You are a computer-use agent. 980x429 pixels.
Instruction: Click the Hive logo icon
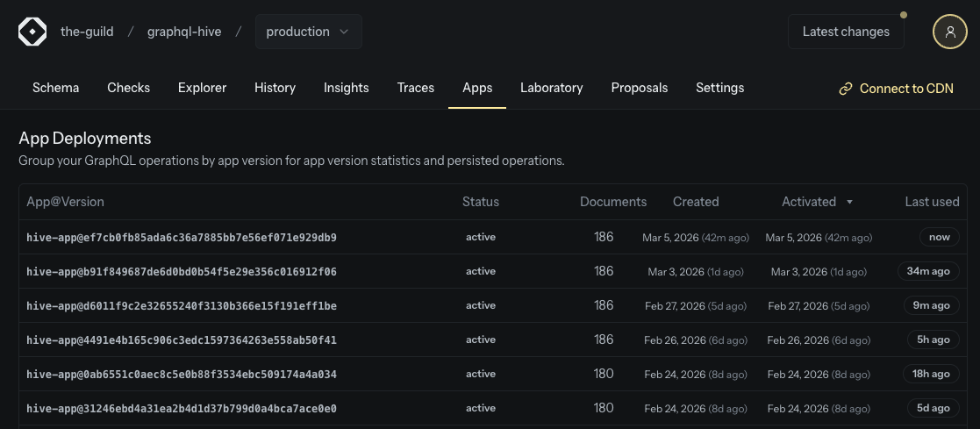(x=32, y=32)
